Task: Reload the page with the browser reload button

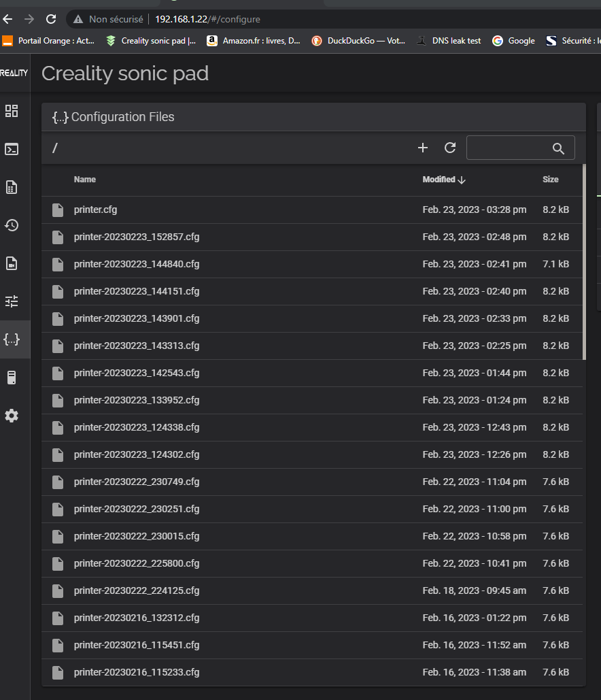Action: click(51, 19)
